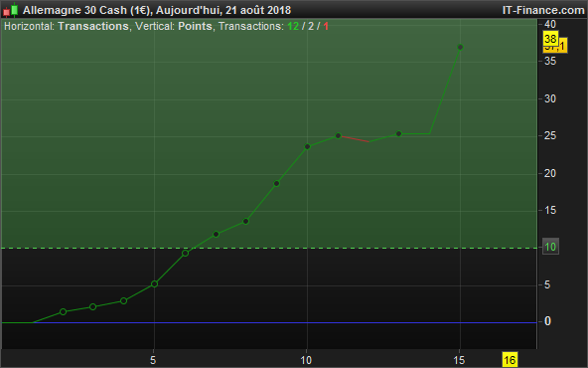This screenshot has width=588, height=368.
Task: Click the y-axis value 25
Action: [550, 135]
